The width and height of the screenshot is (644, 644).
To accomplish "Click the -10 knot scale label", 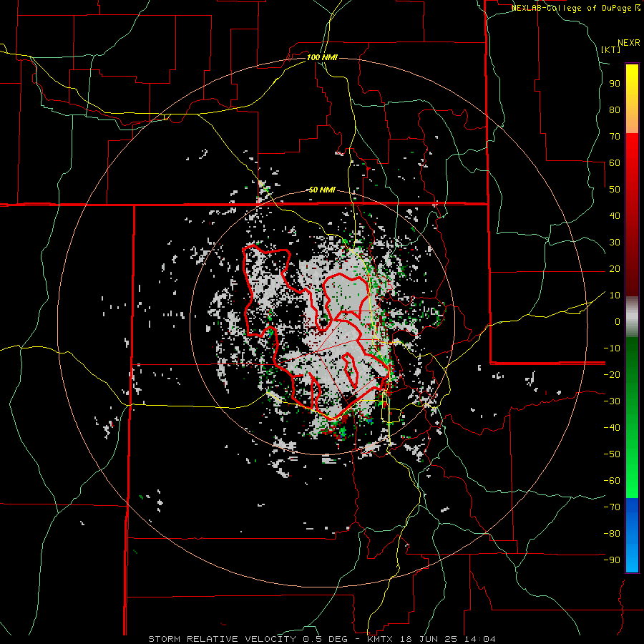I will coord(612,348).
